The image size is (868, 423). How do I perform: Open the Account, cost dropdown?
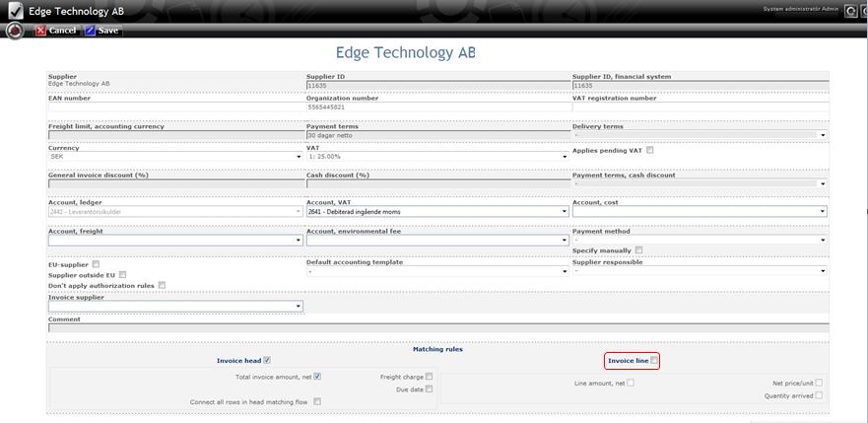[700, 211]
